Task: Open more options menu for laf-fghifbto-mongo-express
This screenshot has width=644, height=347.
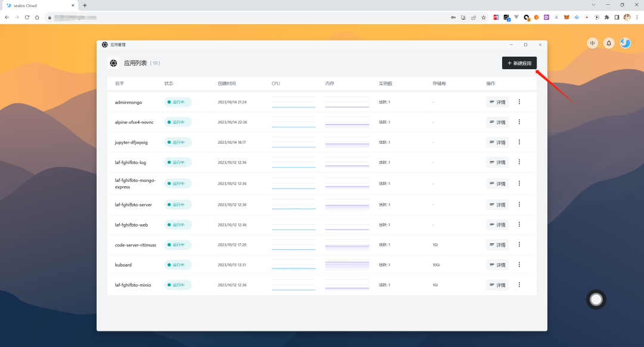Action: (519, 183)
